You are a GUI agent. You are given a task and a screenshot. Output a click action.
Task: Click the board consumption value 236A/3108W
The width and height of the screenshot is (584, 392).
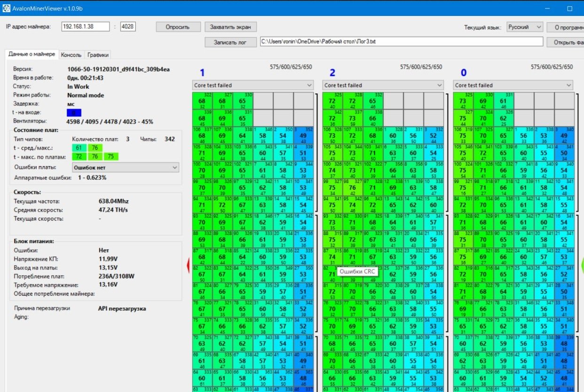[116, 277]
